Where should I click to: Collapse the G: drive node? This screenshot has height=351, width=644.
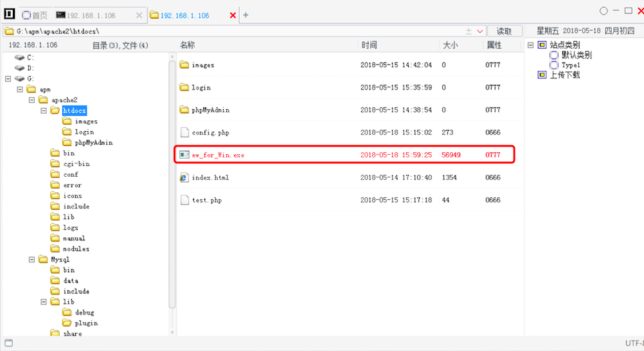(8, 78)
